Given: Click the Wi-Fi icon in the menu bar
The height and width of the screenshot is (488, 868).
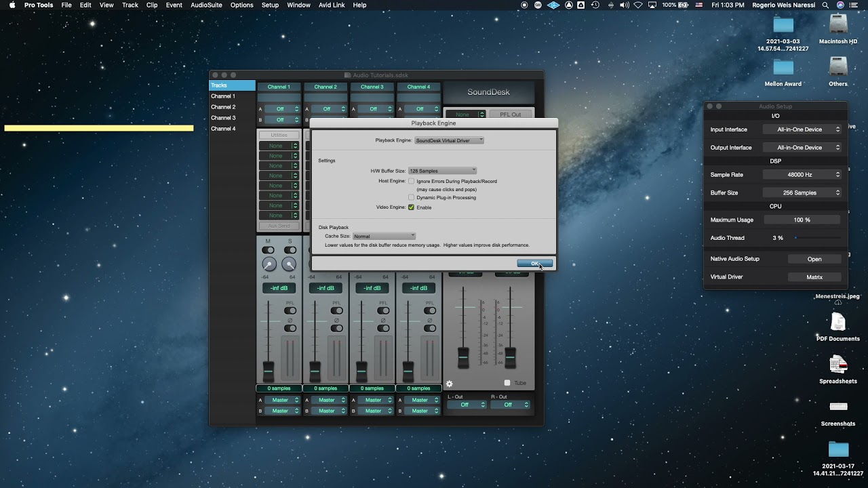Looking at the screenshot, I should pos(637,5).
